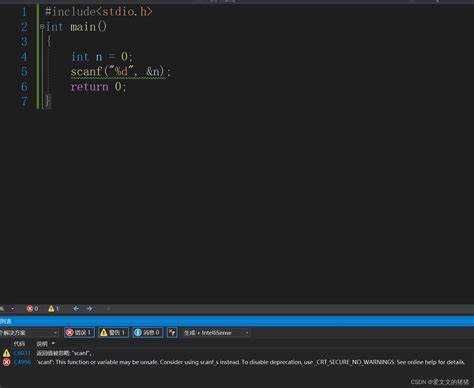474x388 pixels.
Task: Collapse the main() function fold marker
Action: click(x=42, y=27)
